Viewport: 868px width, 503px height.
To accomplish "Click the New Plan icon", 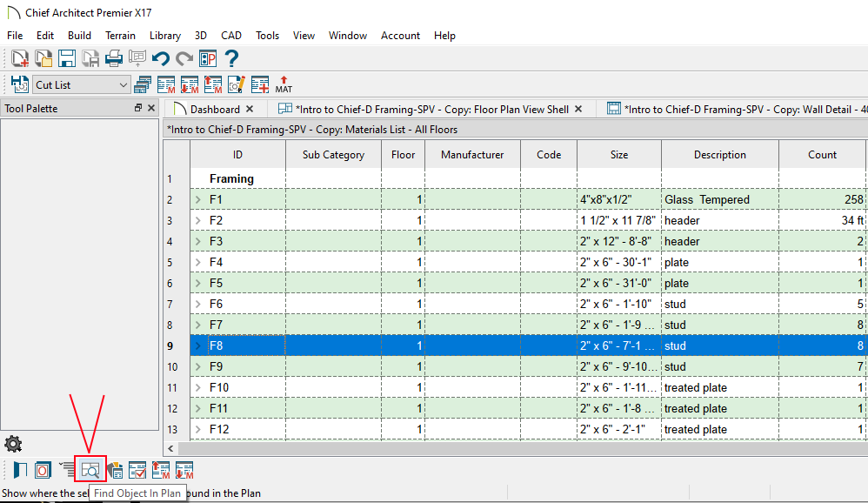I will click(x=20, y=58).
